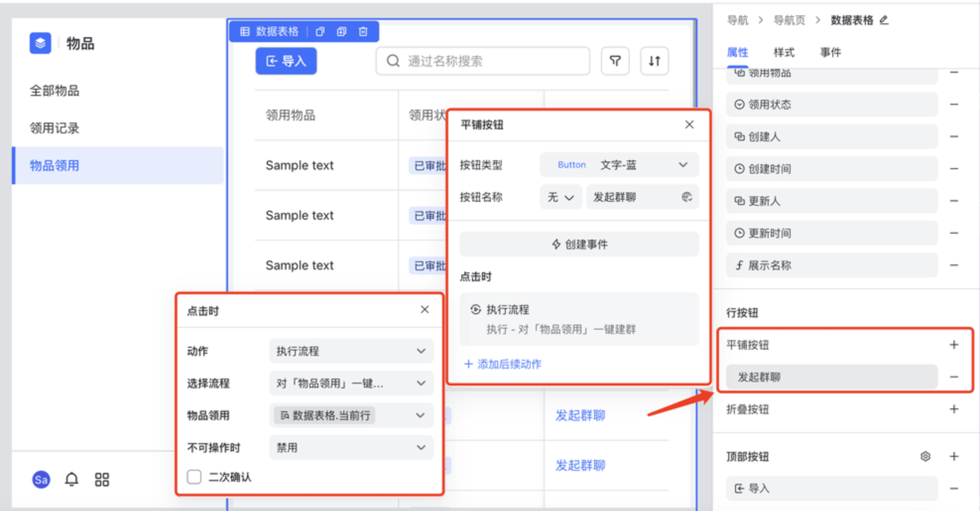Click the copy icon in 数据表格 toolbar

tap(320, 32)
